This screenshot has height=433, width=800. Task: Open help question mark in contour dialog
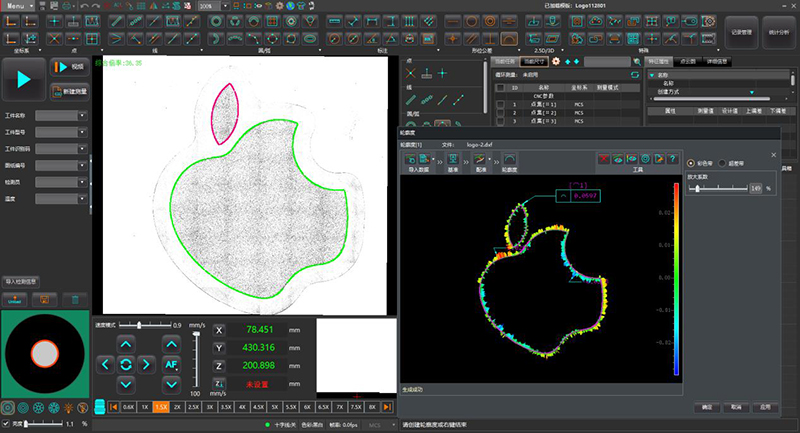[x=672, y=159]
